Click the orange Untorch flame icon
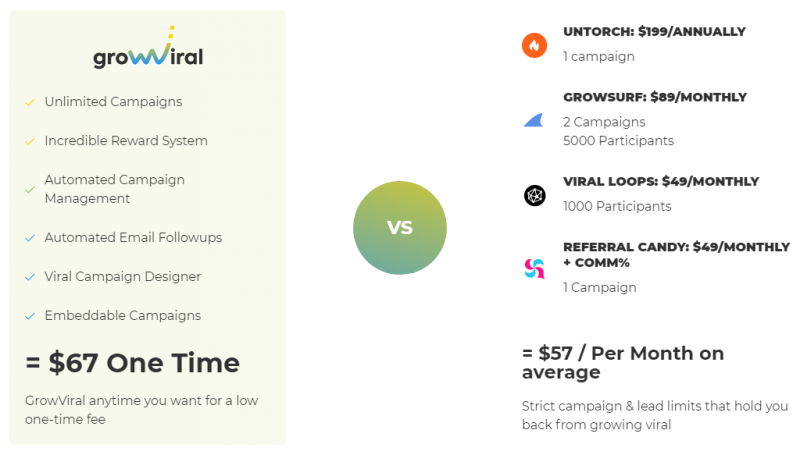The image size is (800, 455). (534, 45)
